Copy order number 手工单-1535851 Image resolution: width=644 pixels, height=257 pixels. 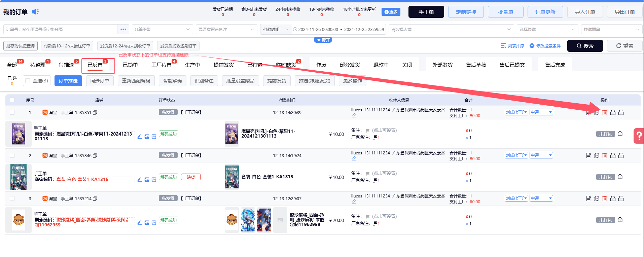(x=95, y=113)
